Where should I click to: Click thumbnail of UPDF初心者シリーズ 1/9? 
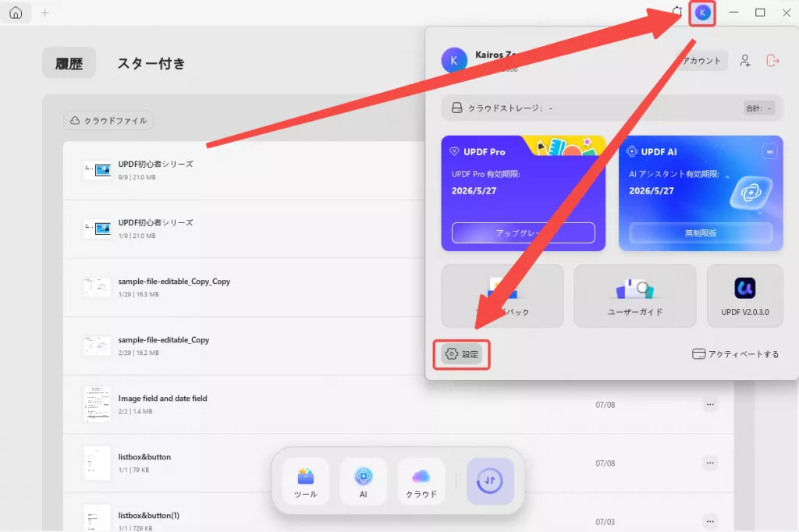click(97, 229)
